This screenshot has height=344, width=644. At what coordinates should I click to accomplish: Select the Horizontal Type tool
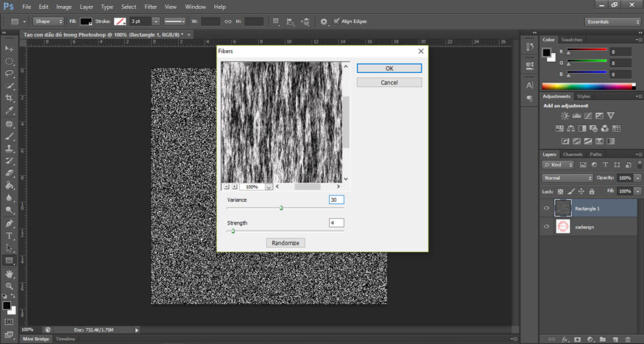coord(9,236)
